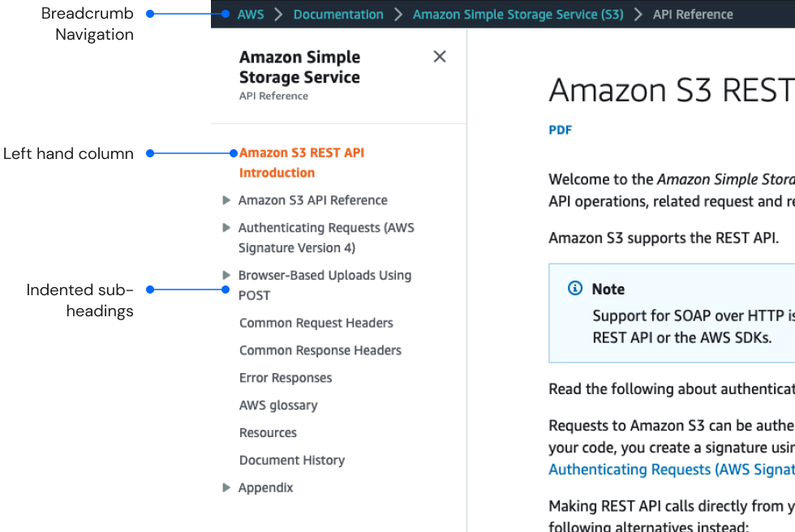Screen dimensions: 795x532
Task: Select Amazon S3 REST API Introduction
Action: point(301,162)
